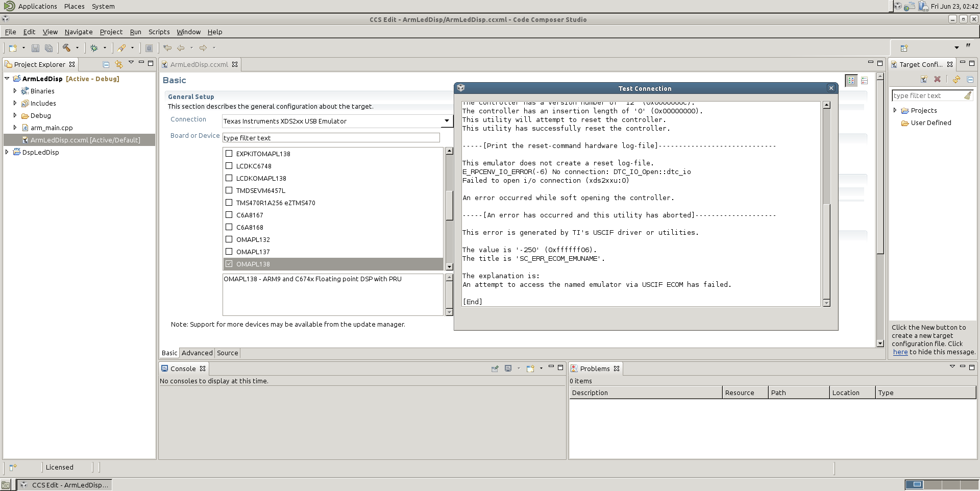Collapse all in Target Configurations view
Viewport: 980px width, 491px height.
click(970, 80)
